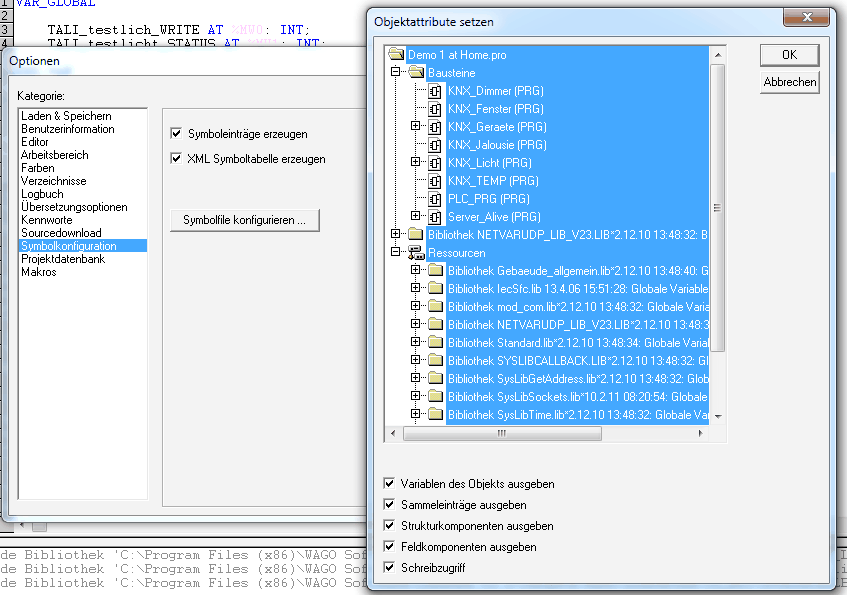
Task: Toggle XML Symboltabelle erzeugen checkbox
Action: (177, 159)
